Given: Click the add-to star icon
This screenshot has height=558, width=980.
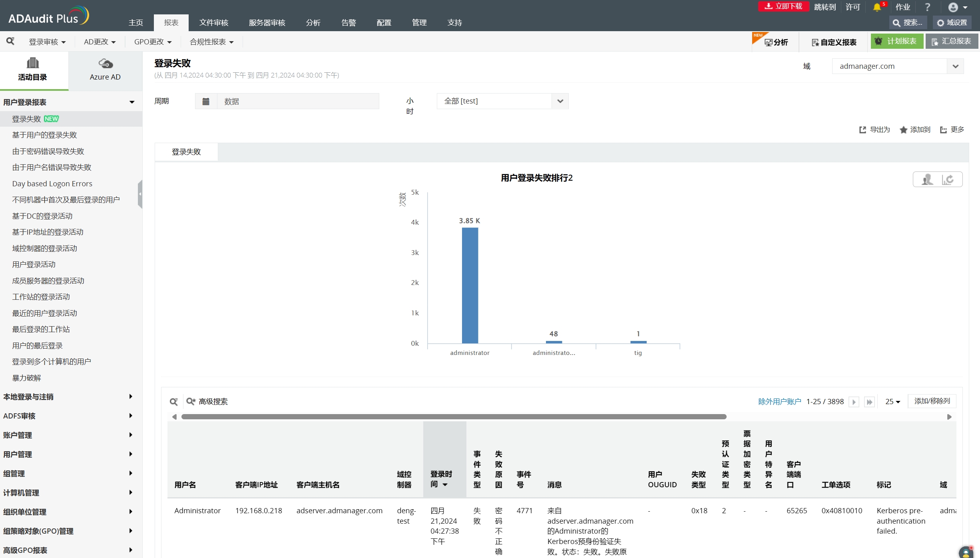Looking at the screenshot, I should [903, 130].
